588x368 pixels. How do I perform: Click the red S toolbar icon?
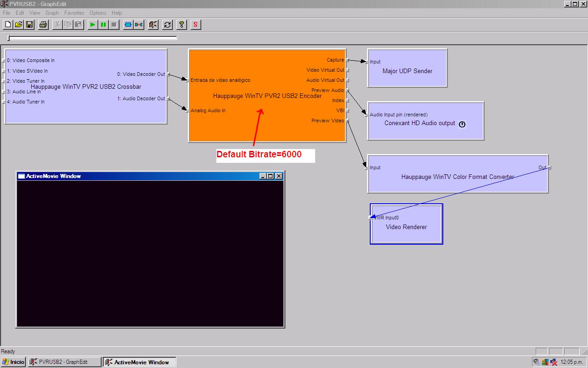[196, 24]
